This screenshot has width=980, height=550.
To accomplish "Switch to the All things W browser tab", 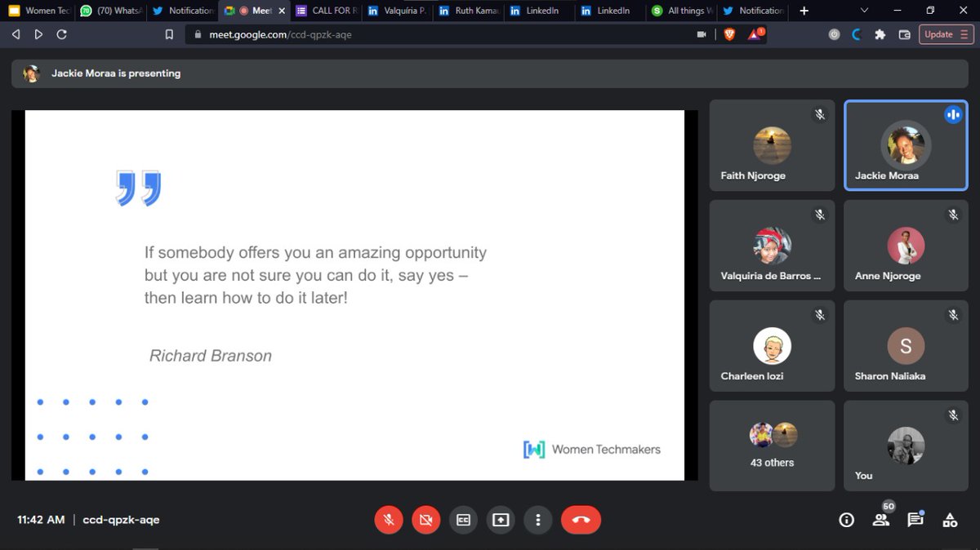I will (x=682, y=11).
